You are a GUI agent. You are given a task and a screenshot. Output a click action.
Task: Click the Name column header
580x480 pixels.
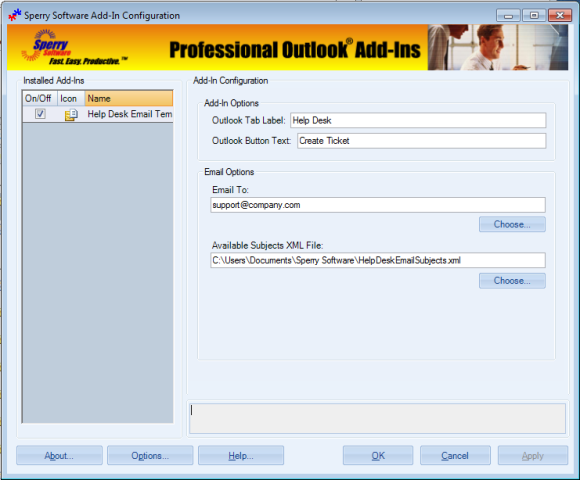click(x=129, y=98)
